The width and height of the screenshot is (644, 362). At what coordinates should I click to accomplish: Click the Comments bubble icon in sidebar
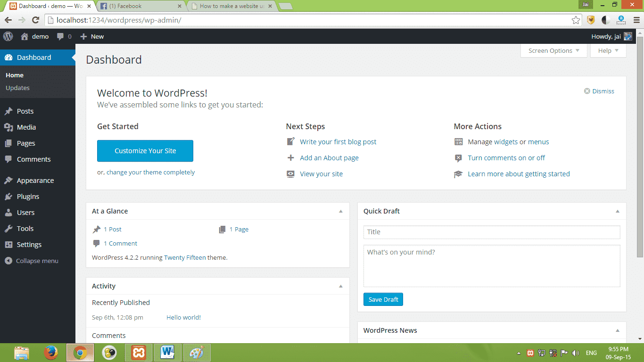point(8,159)
